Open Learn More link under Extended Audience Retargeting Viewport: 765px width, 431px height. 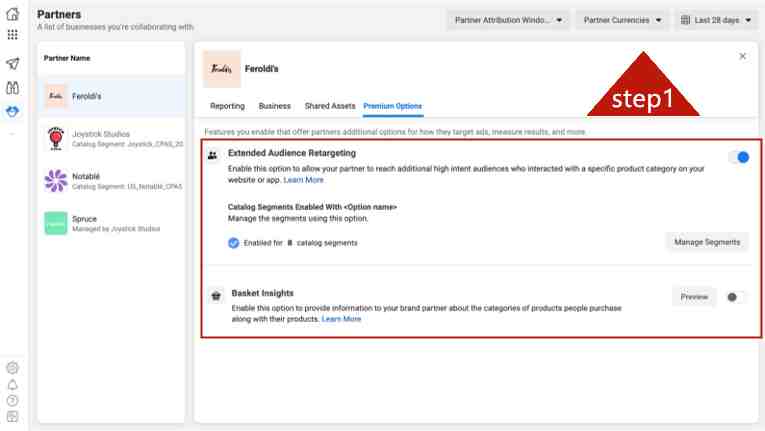[x=303, y=180]
